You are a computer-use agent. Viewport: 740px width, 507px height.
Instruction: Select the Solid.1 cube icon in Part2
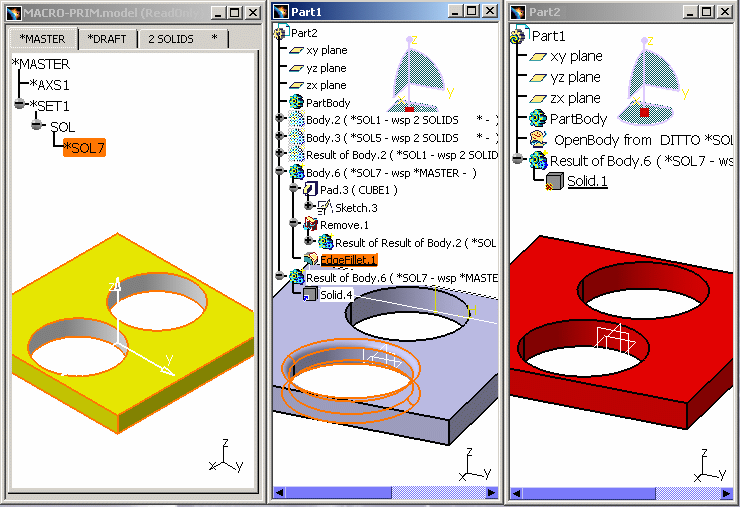555,182
